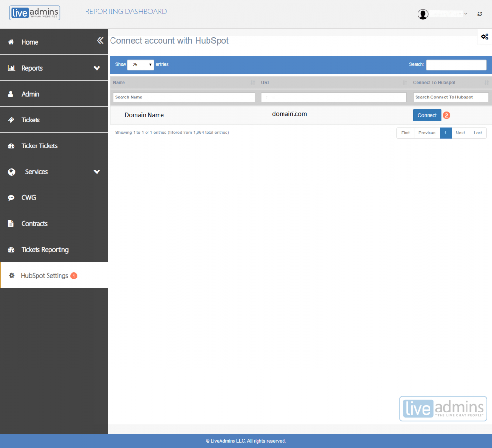Open the CWG chat section
Image resolution: width=492 pixels, height=448 pixels.
29,197
